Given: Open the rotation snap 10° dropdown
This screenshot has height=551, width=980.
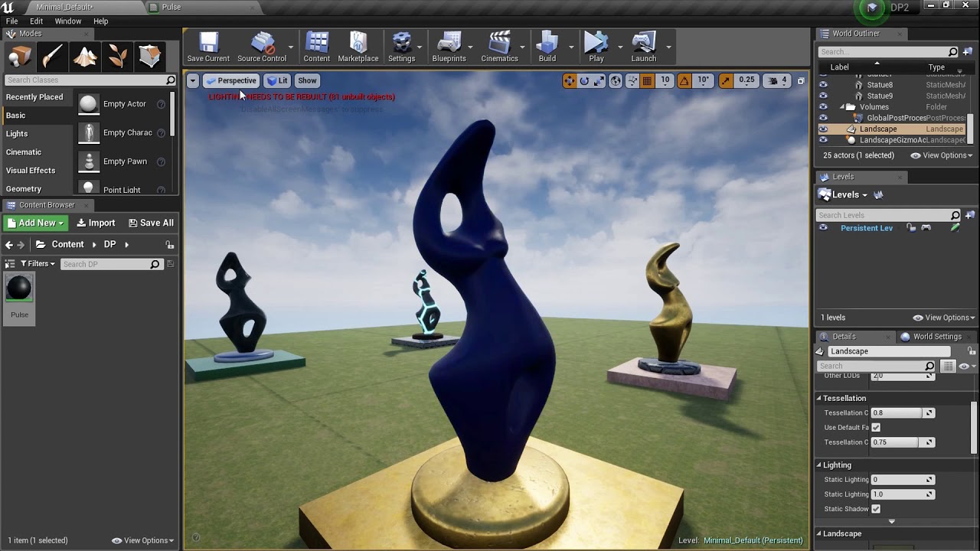Looking at the screenshot, I should pyautogui.click(x=703, y=80).
